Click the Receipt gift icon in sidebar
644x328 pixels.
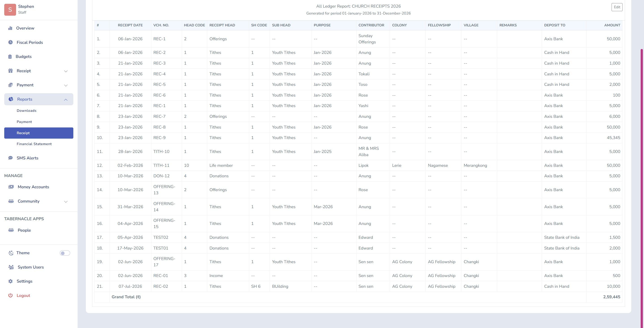(x=11, y=71)
